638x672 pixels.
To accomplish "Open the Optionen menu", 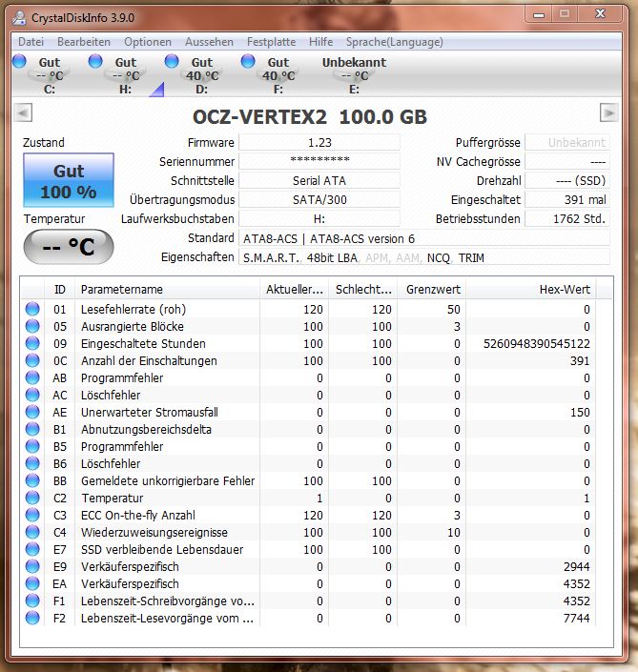I will click(148, 42).
